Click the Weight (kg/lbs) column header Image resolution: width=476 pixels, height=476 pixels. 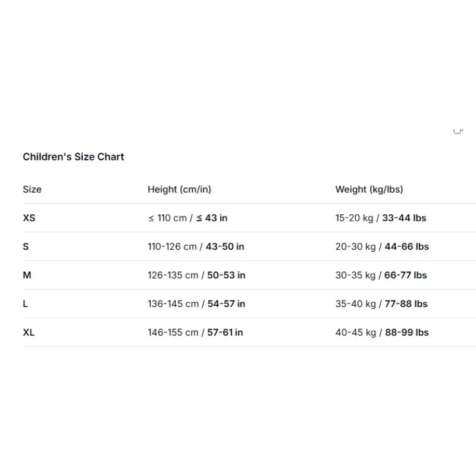click(x=369, y=189)
